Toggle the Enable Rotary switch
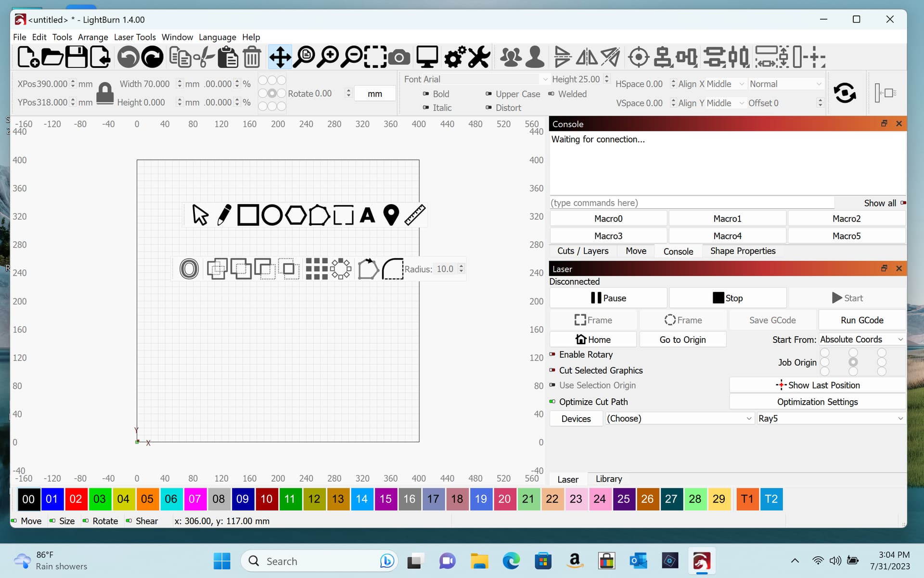 [552, 355]
